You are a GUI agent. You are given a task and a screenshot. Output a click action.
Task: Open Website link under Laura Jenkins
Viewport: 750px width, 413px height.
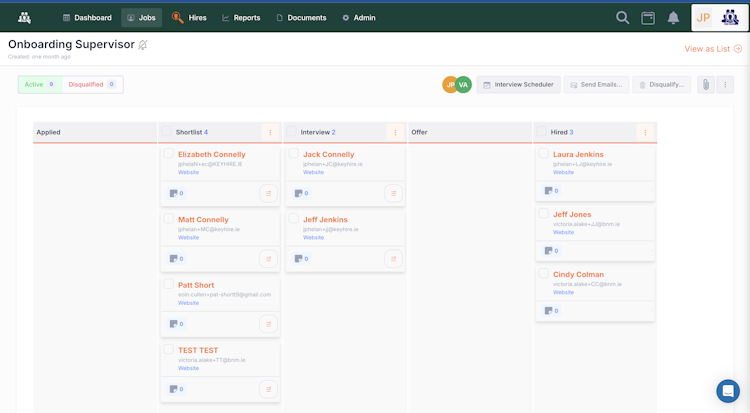tap(563, 172)
